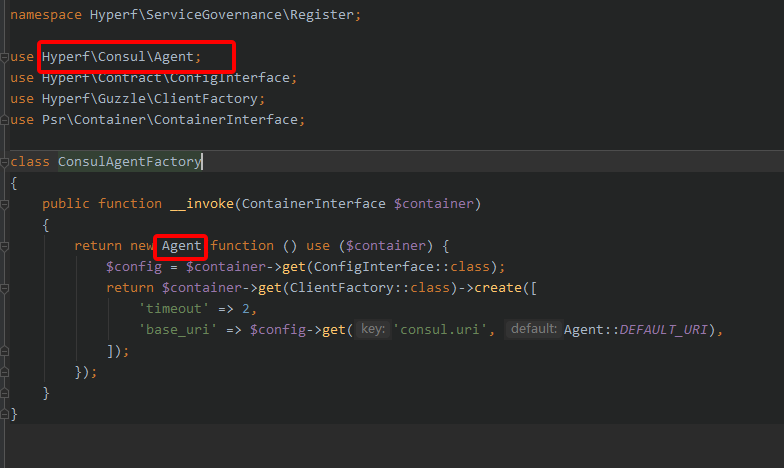
Task: Click the 'Hyperf\Guzzle\ClientFactory' import
Action: click(x=150, y=99)
